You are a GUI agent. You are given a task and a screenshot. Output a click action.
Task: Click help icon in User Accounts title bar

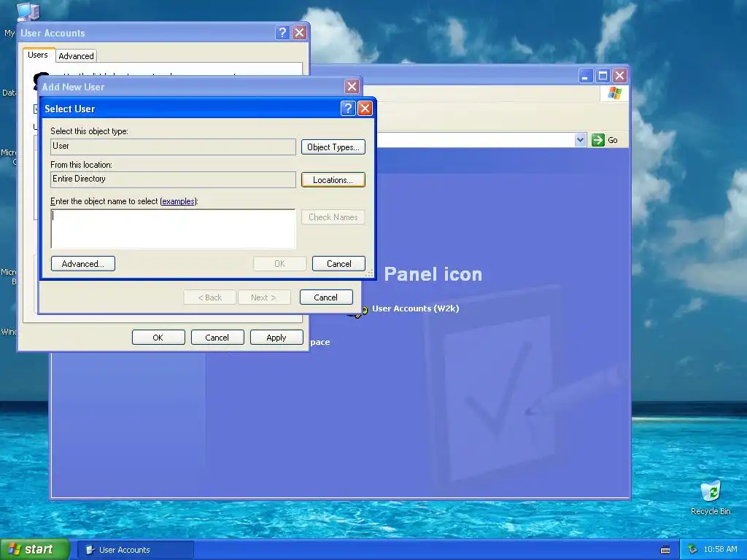282,32
